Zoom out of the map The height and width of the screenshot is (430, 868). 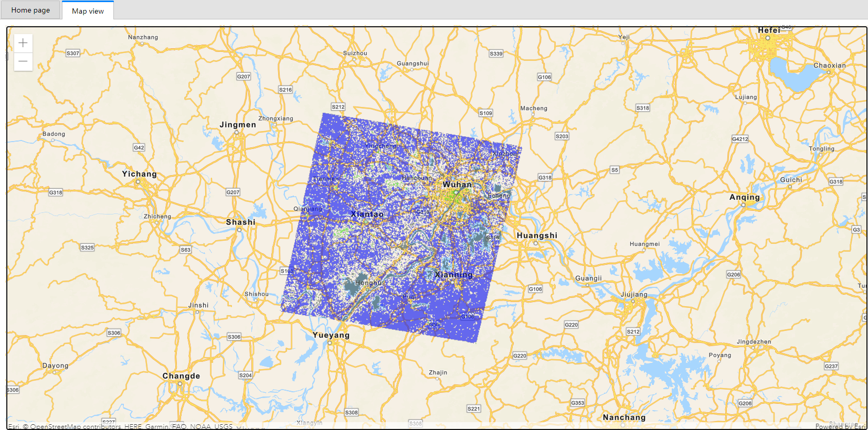pyautogui.click(x=23, y=61)
